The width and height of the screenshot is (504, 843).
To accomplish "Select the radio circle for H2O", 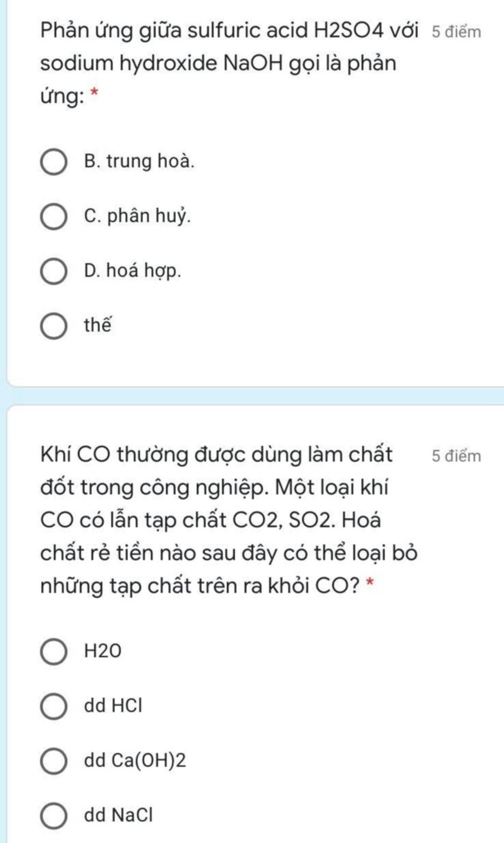I will point(54,651).
